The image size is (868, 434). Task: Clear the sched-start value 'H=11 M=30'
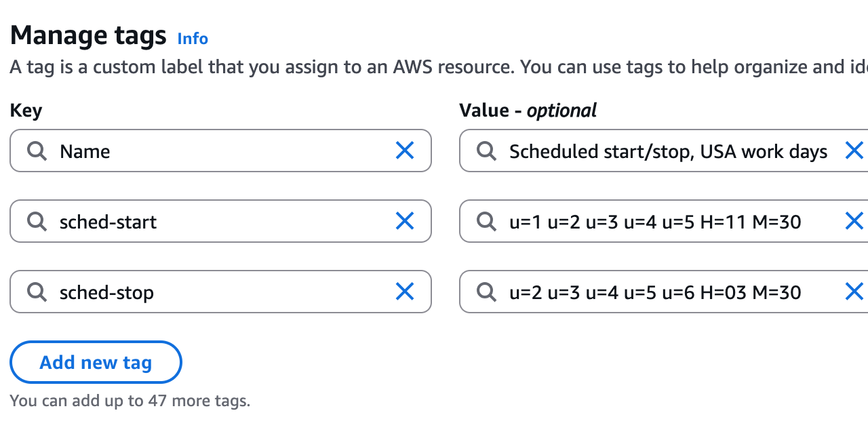854,221
